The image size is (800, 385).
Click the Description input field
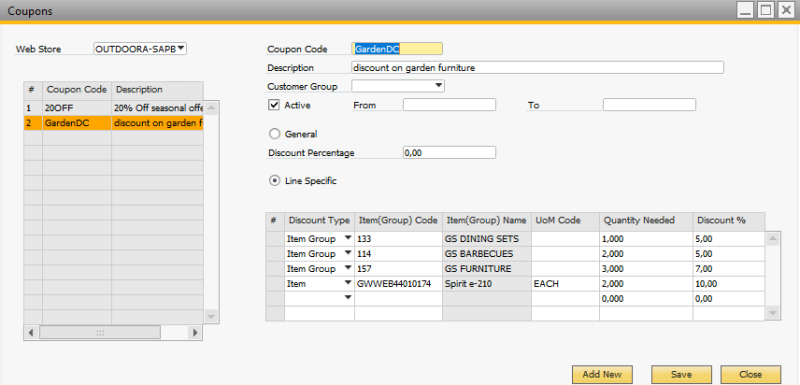[x=537, y=68]
